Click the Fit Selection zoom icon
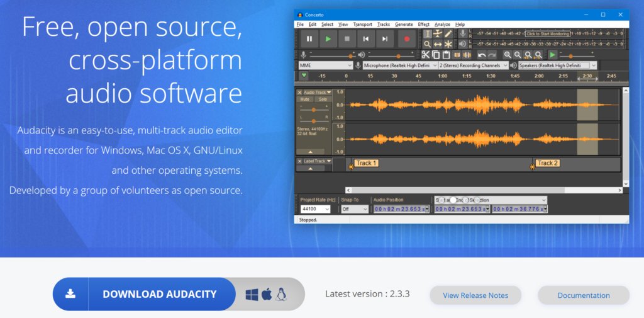This screenshot has width=644, height=318. [528, 55]
